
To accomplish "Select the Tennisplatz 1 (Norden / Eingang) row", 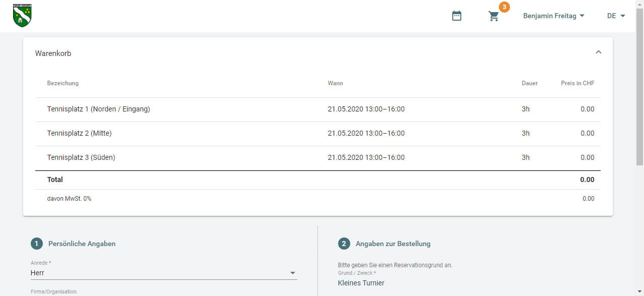I will coord(98,109).
